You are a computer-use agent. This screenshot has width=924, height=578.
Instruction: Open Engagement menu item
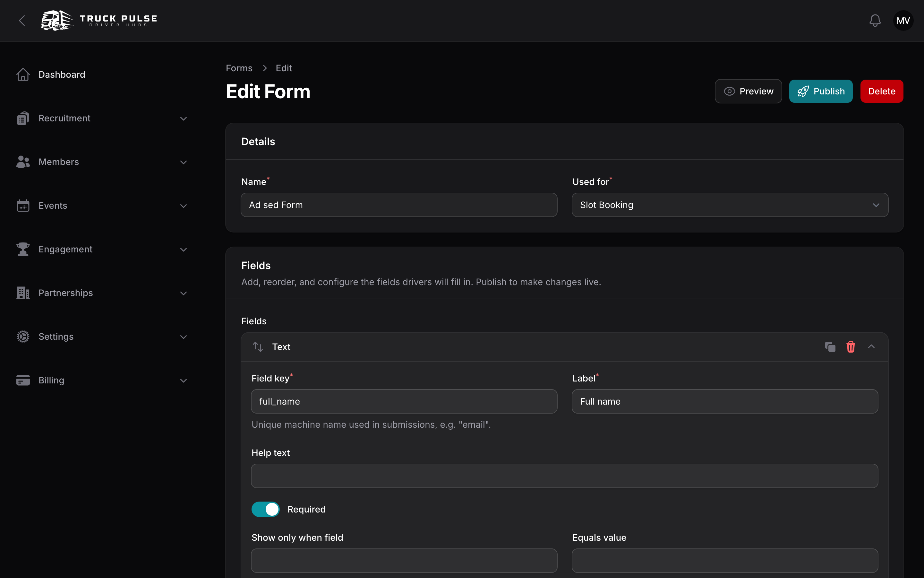pyautogui.click(x=65, y=249)
